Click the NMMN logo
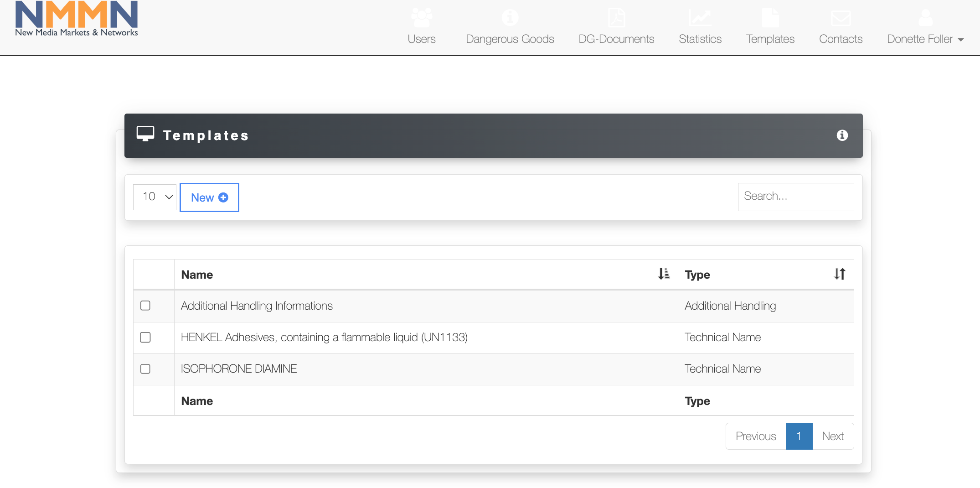 click(x=77, y=19)
